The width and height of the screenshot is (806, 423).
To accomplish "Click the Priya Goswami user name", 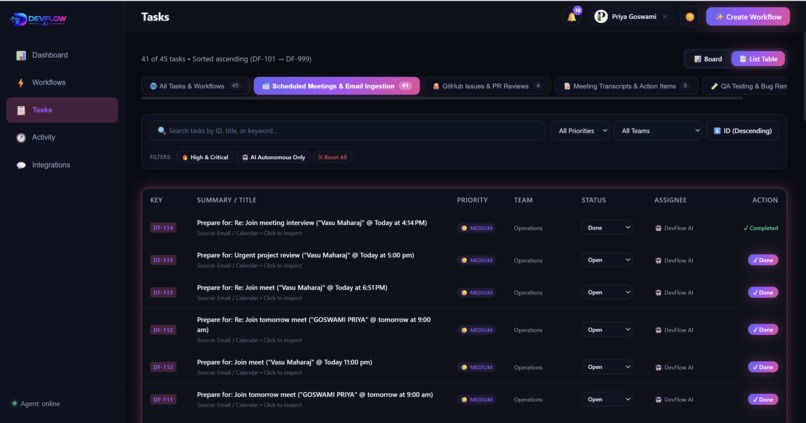I will click(x=634, y=17).
